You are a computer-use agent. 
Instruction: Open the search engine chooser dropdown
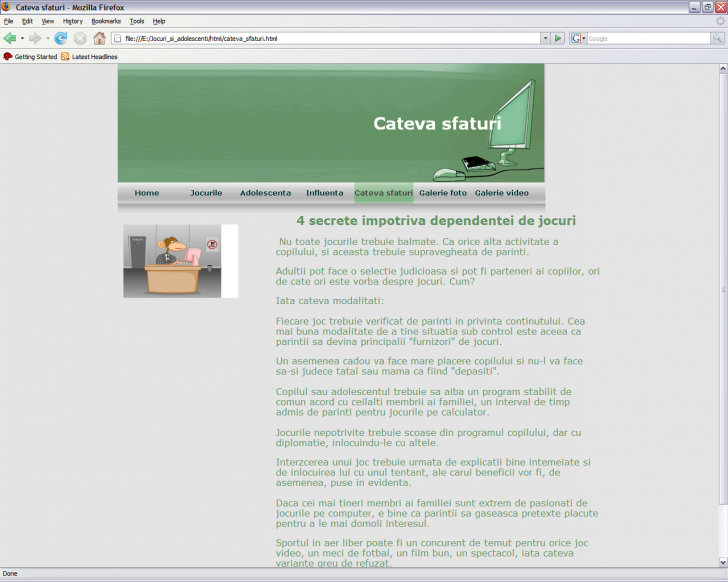(x=584, y=38)
